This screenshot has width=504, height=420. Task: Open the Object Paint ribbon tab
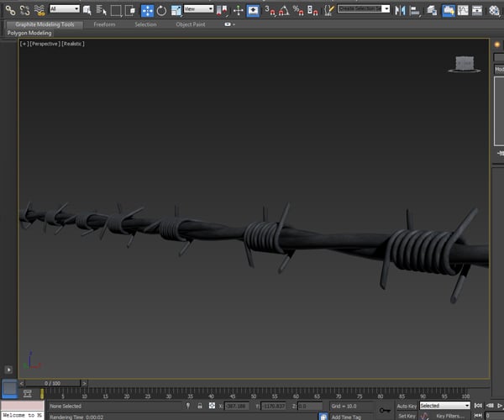[190, 24]
